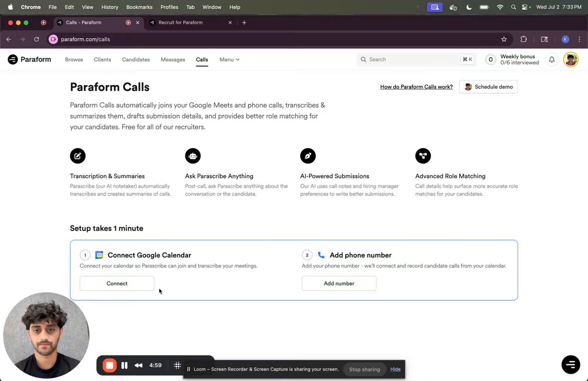The width and height of the screenshot is (588, 381).
Task: Open the How do Paraform Calls work link
Action: pos(416,87)
